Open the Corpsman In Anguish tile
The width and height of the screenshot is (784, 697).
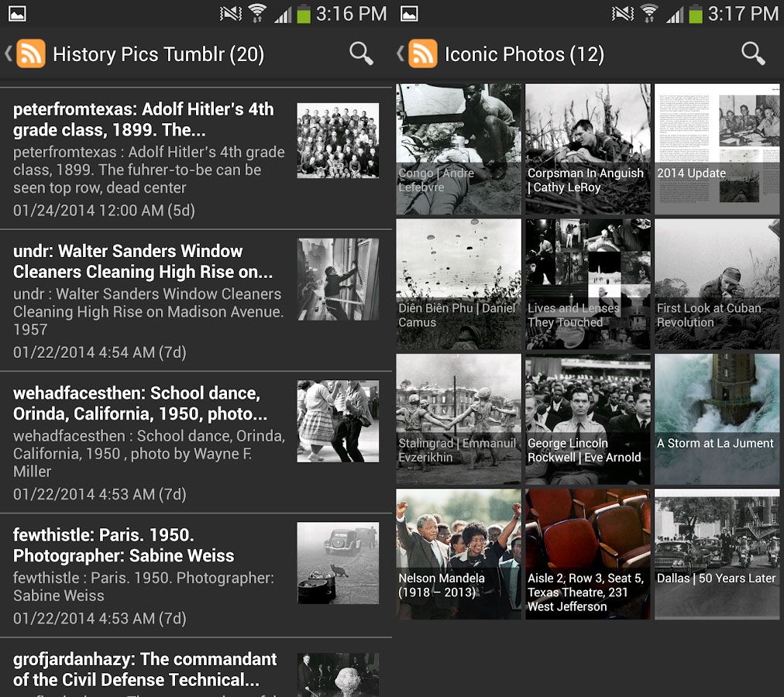(x=588, y=149)
